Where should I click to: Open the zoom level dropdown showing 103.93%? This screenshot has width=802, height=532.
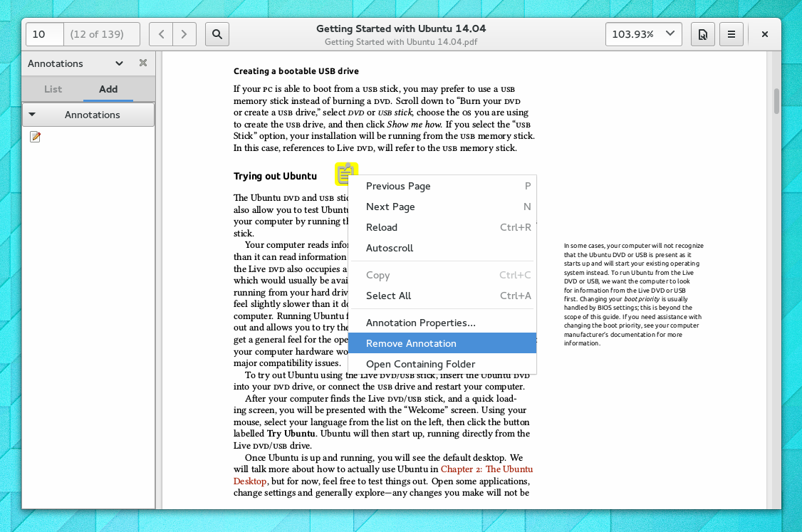(x=643, y=33)
